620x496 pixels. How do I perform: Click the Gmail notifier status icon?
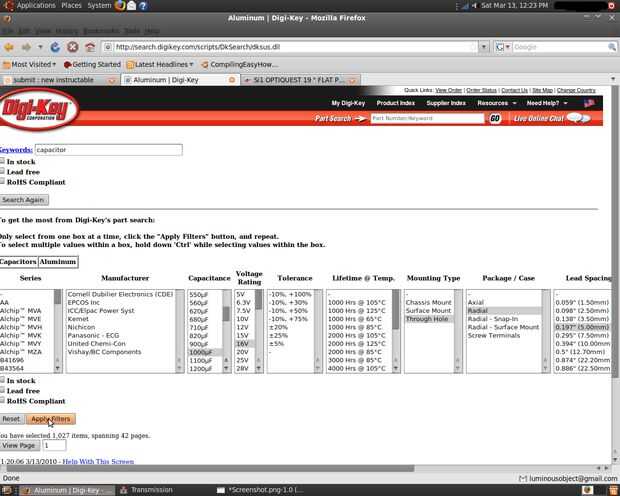coord(523,479)
